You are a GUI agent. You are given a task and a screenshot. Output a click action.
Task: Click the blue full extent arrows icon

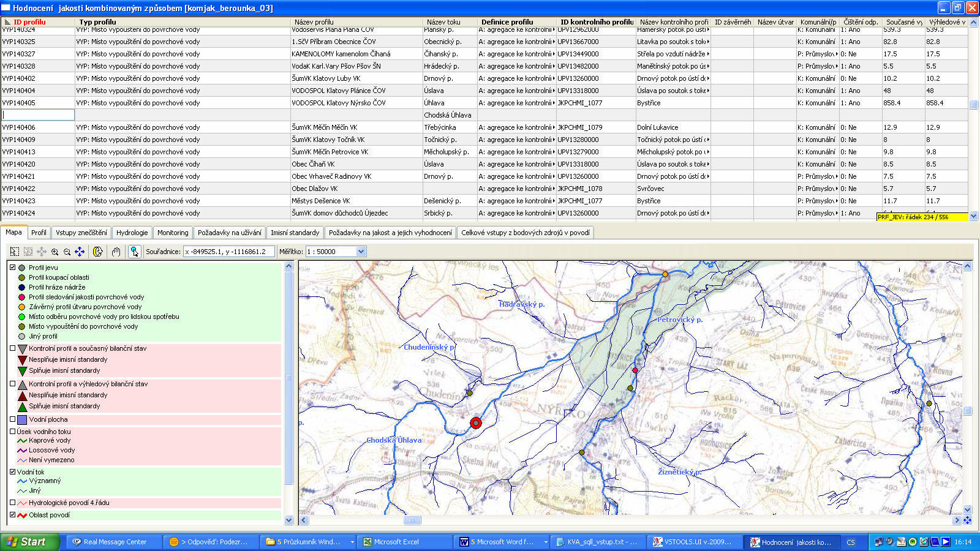pos(80,252)
